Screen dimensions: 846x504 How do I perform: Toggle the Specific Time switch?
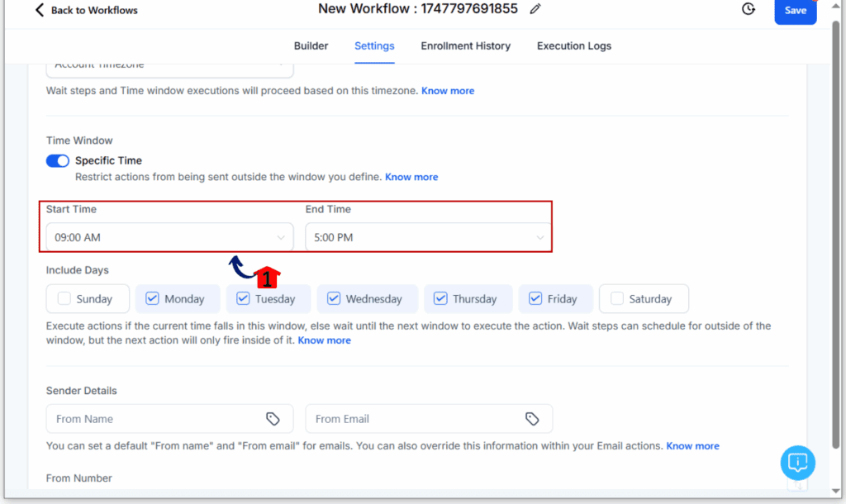point(58,161)
